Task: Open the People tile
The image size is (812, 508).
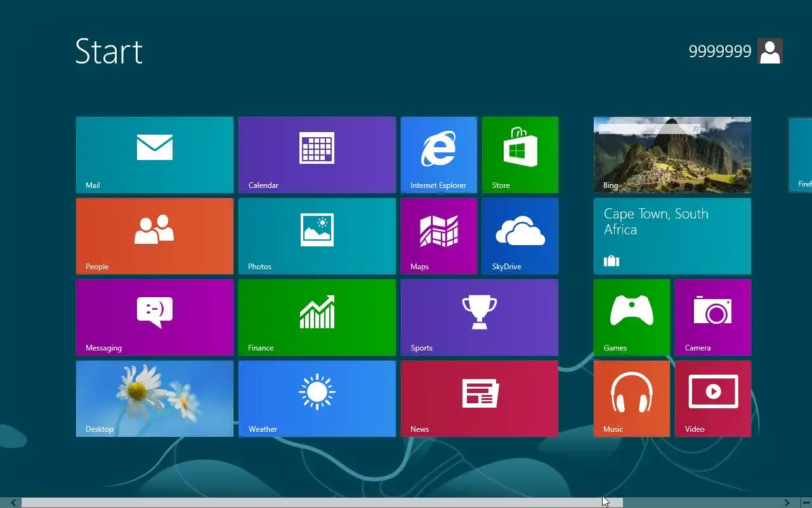Action: click(x=155, y=236)
